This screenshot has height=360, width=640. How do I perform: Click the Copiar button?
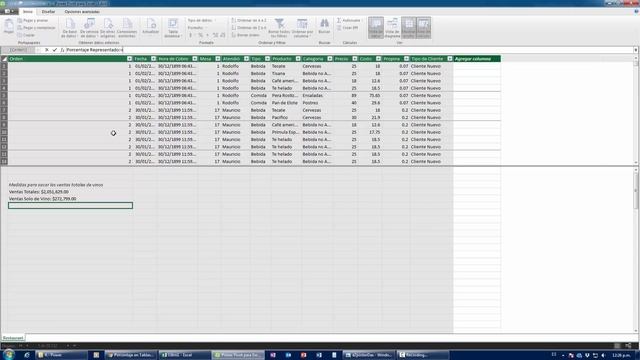coord(26,35)
